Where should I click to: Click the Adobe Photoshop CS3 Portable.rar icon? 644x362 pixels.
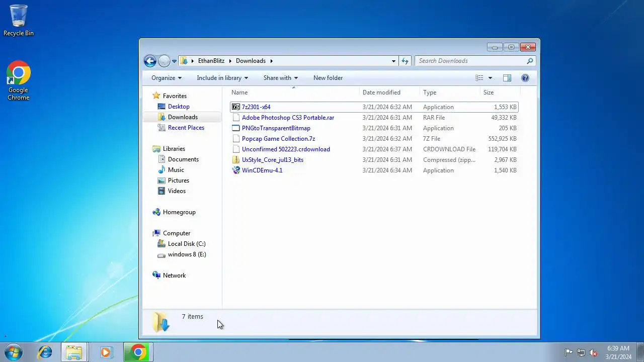coord(236,118)
